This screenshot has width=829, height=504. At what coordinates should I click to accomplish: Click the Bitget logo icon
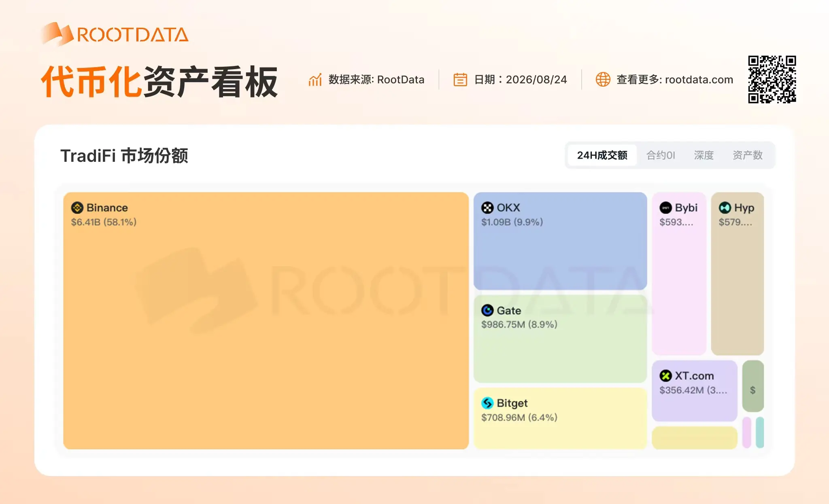pos(487,403)
